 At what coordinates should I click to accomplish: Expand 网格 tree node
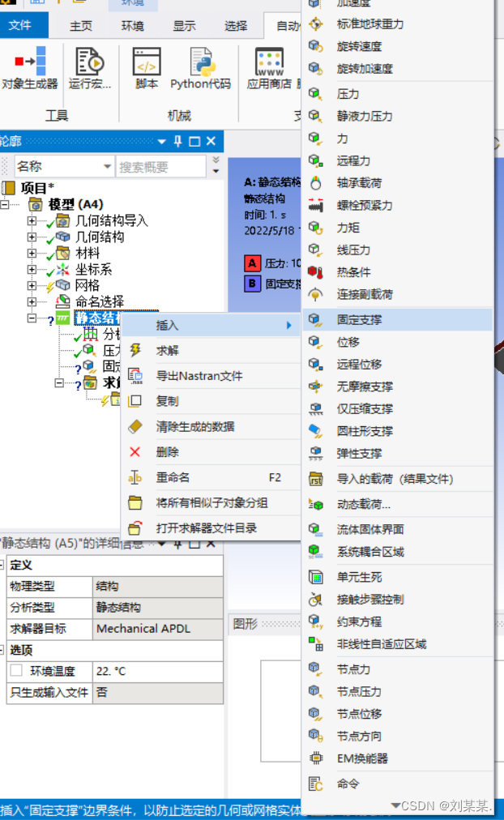32,285
